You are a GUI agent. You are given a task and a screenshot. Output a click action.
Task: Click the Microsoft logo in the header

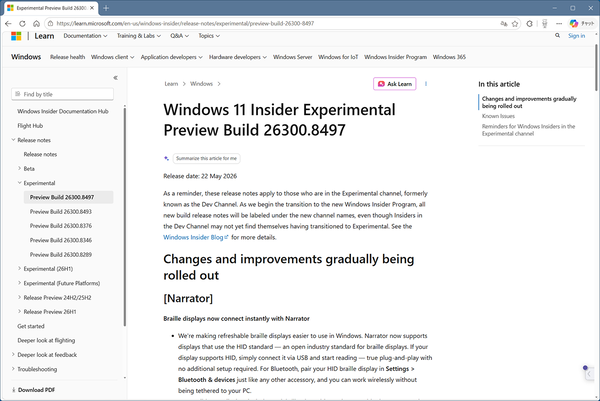point(16,36)
